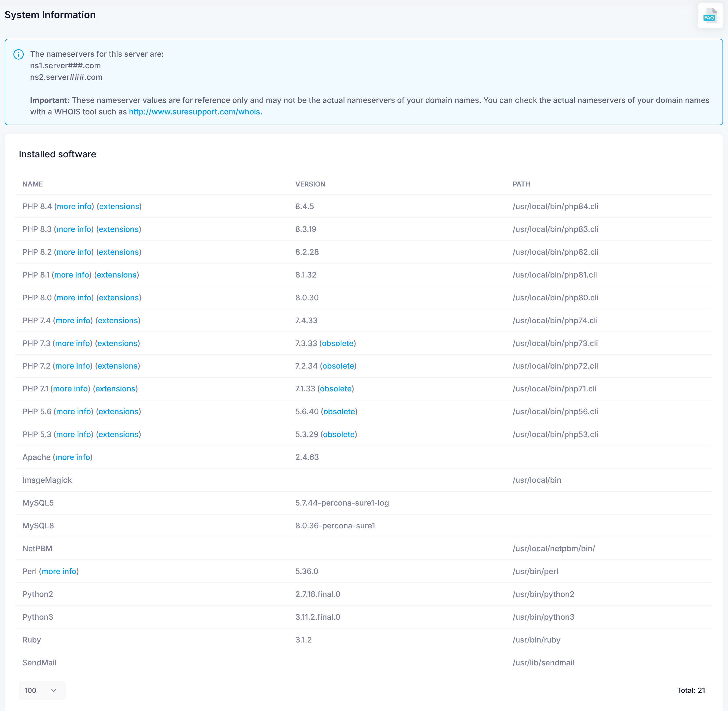Open more info for PHP 8.1
Image resolution: width=728 pixels, height=711 pixels.
(72, 274)
